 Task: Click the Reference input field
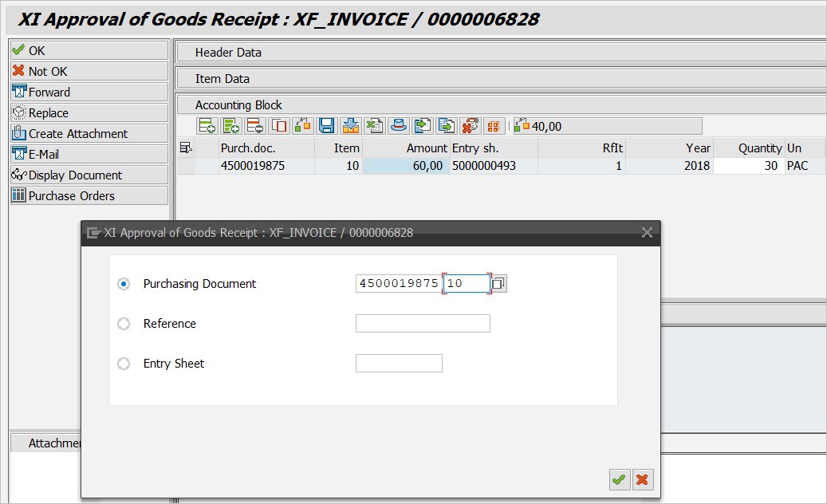tap(423, 324)
